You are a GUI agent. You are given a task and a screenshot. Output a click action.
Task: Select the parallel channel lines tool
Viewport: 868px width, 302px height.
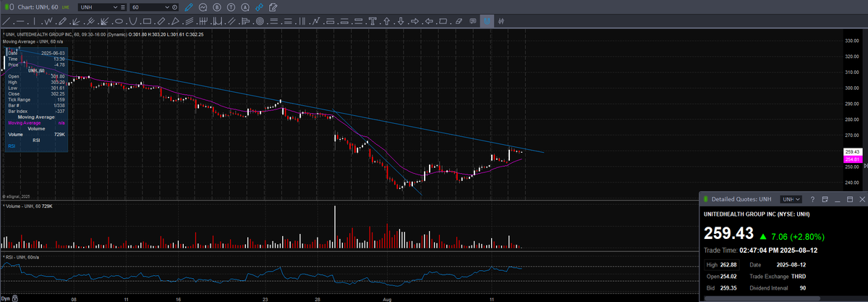[231, 21]
